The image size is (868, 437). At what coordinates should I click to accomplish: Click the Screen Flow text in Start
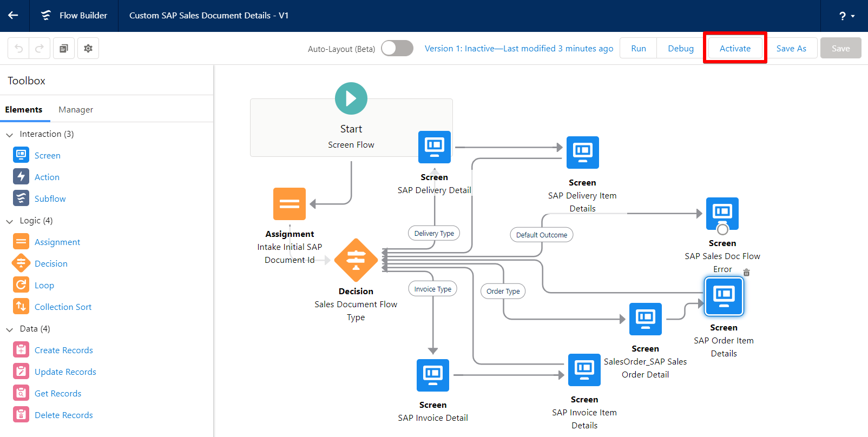tap(351, 145)
